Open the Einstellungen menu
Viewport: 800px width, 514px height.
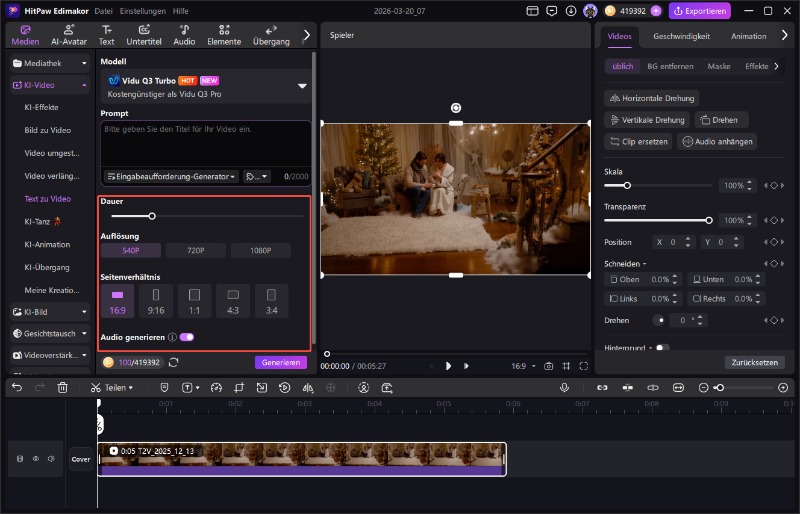[142, 11]
